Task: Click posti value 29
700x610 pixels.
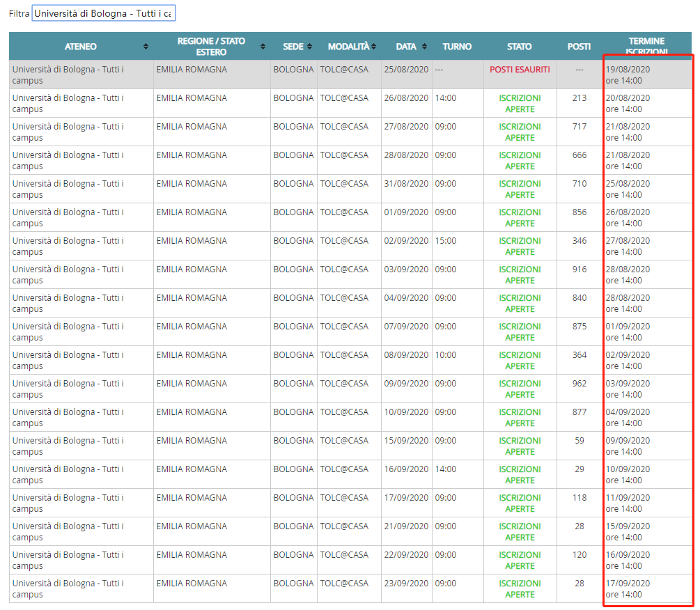Action: click(x=580, y=469)
